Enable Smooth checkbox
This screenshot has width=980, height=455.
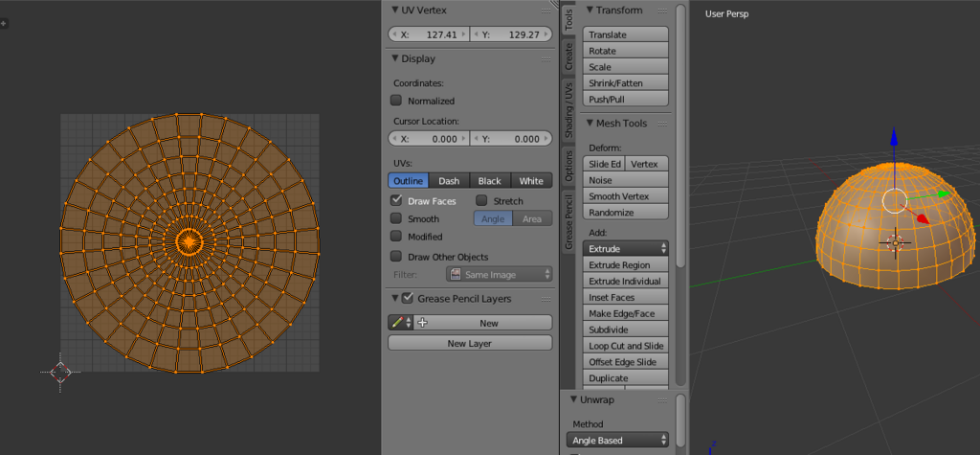pos(395,218)
